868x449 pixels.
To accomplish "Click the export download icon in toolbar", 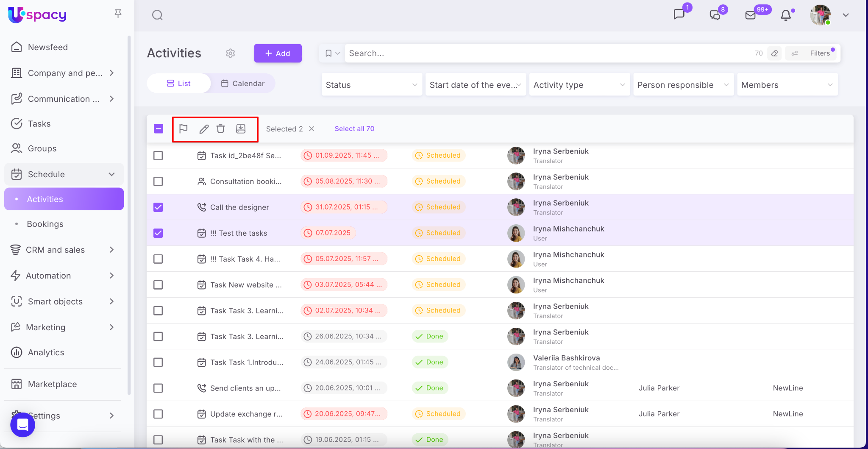I will point(241,129).
